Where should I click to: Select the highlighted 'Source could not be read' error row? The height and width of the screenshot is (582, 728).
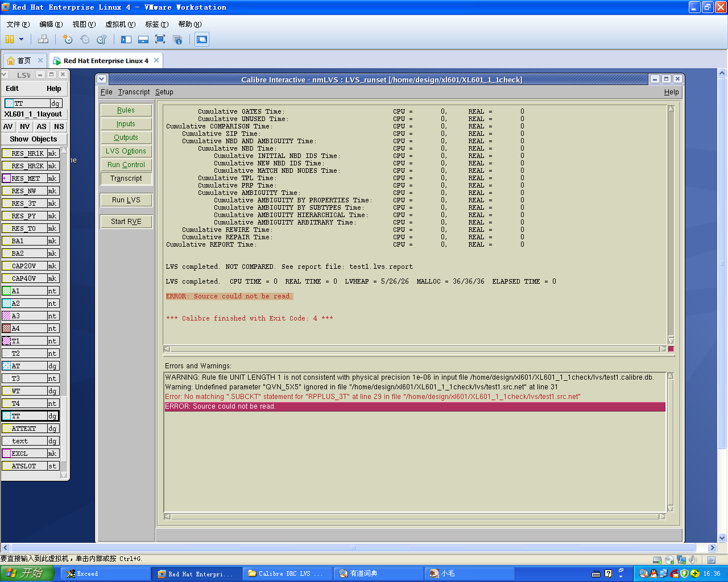[x=415, y=406]
